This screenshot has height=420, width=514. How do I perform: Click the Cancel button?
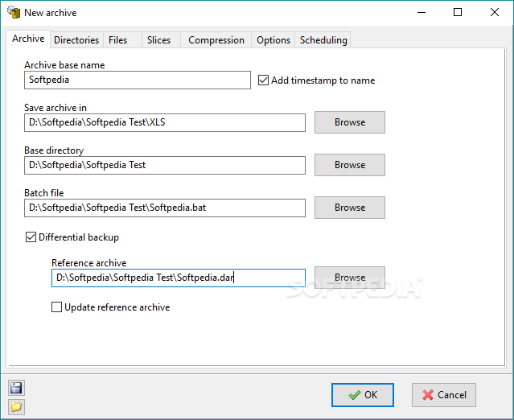tap(444, 395)
